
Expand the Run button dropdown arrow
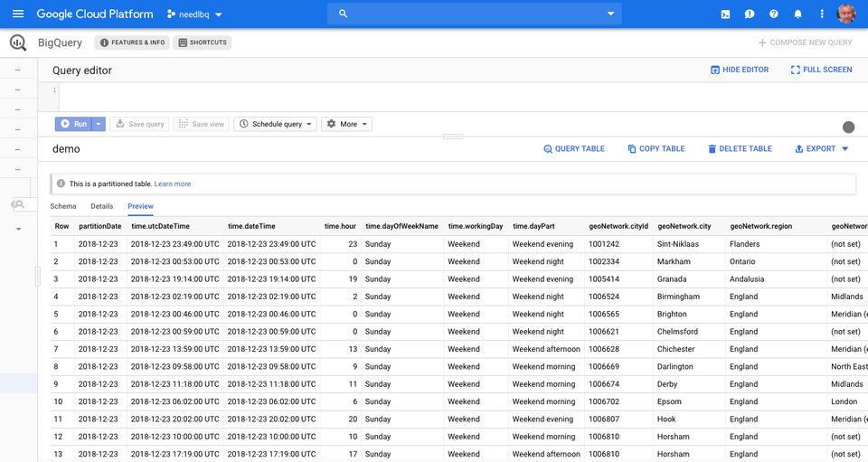pyautogui.click(x=98, y=124)
